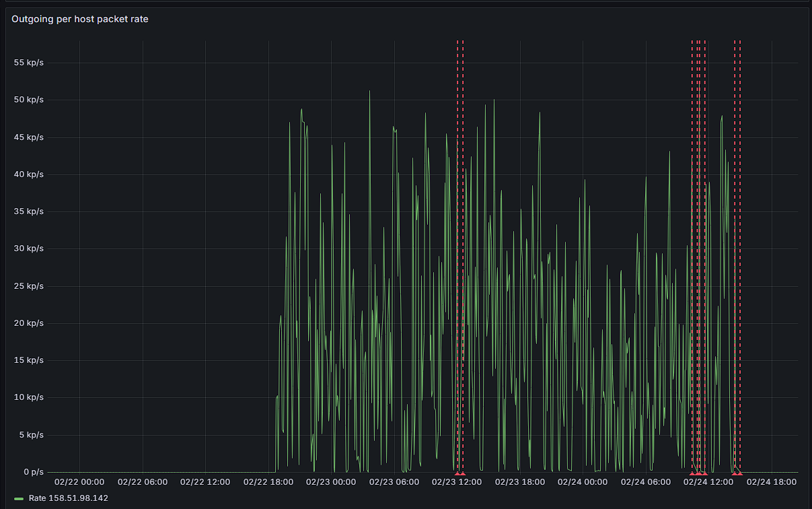Click the 0 p/s y-axis label
The height and width of the screenshot is (509, 812).
[x=32, y=471]
